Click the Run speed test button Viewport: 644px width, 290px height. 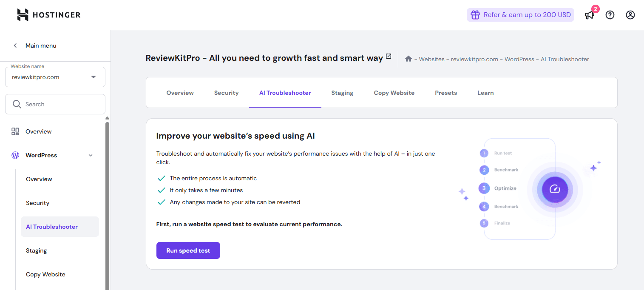tap(188, 250)
